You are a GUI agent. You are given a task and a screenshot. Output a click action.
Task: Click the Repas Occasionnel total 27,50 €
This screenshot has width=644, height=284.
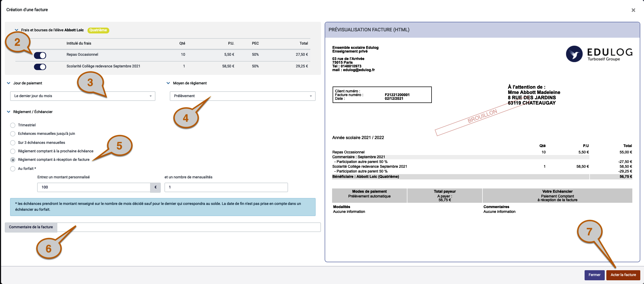pos(302,54)
